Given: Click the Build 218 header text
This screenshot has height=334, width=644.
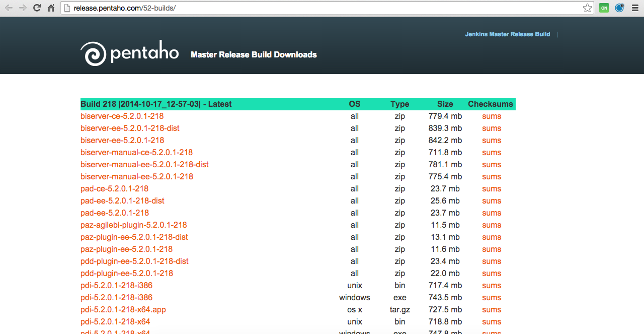Looking at the screenshot, I should pyautogui.click(x=156, y=104).
